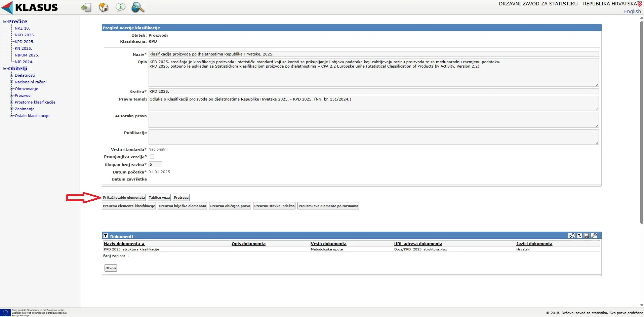Click the Ukupan broj razina input field

tap(155, 164)
